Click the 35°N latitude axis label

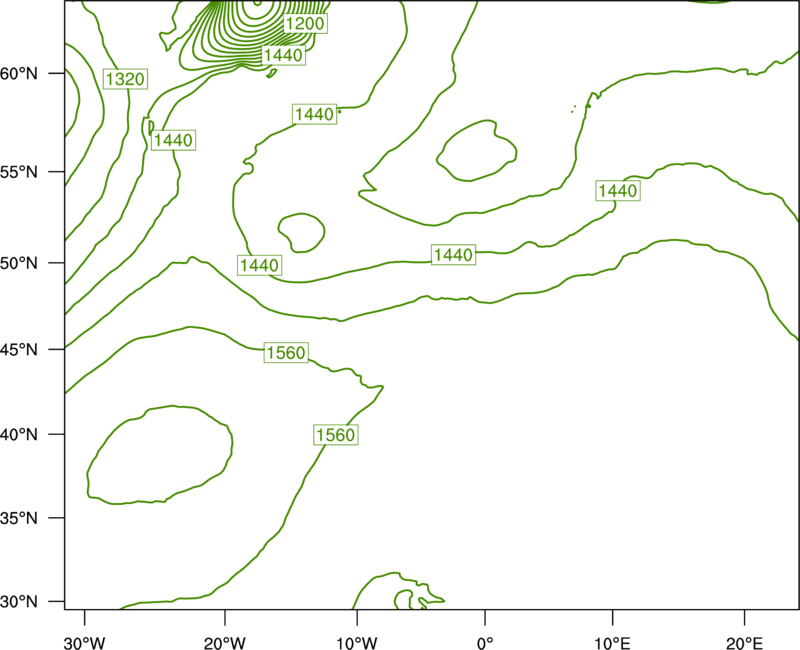pos(19,518)
